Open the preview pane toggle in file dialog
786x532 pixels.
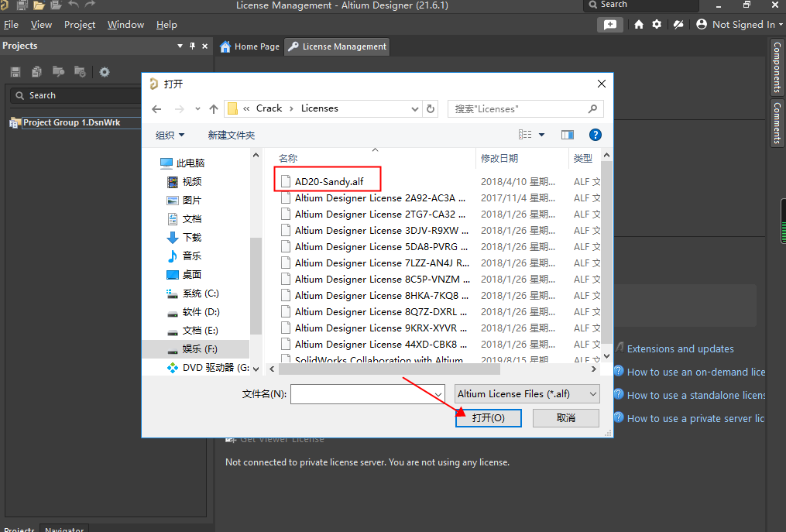(568, 134)
